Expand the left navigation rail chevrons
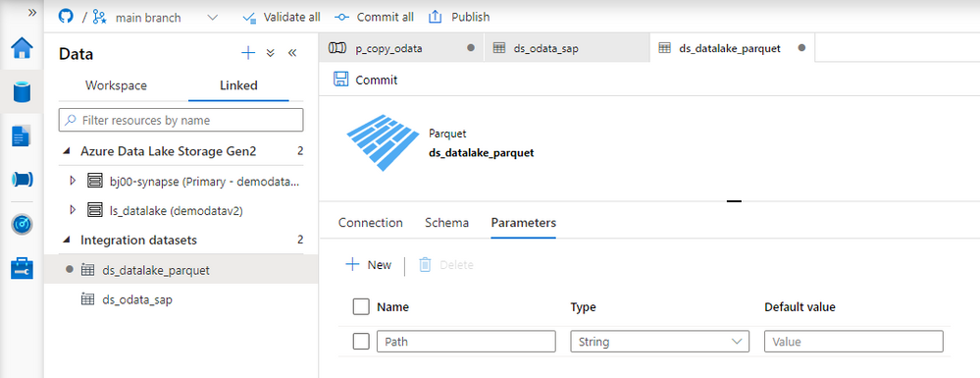Viewport: 980px width, 378px height. coord(33,12)
